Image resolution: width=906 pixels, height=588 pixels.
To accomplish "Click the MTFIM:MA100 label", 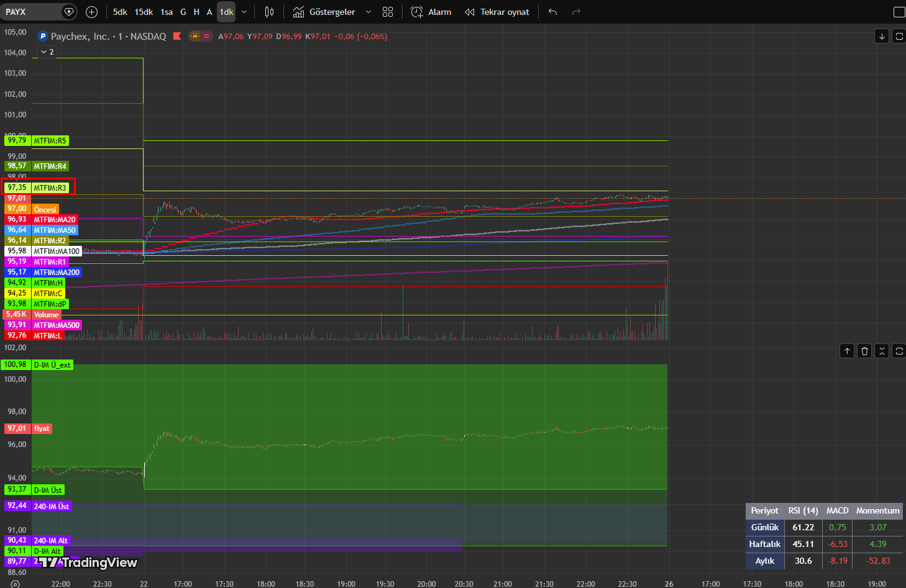I will coord(57,251).
